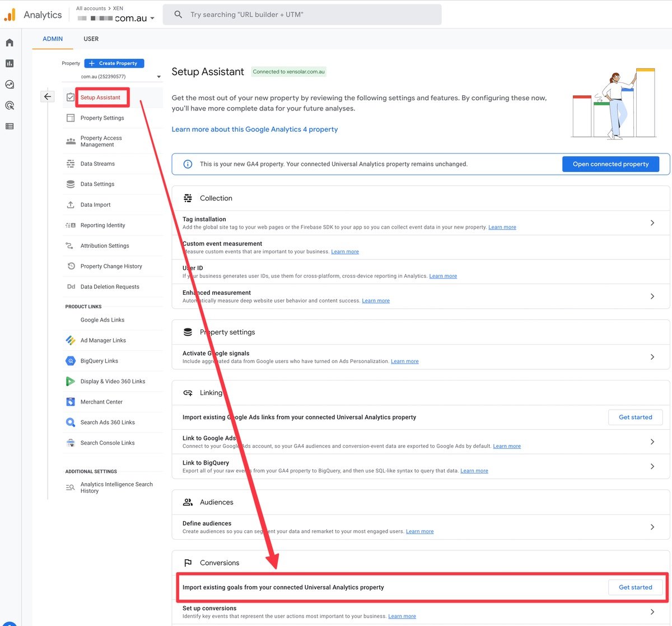
Task: Expand the Enhanced measurement row chevron
Action: (x=652, y=296)
